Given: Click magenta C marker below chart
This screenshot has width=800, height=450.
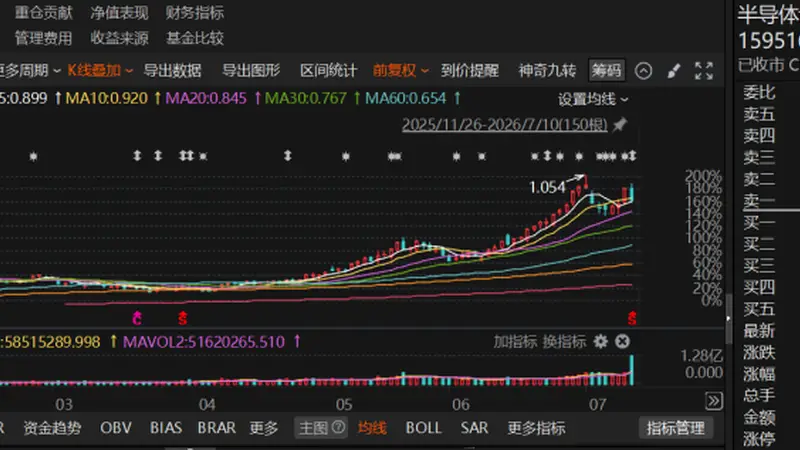Looking at the screenshot, I should (x=137, y=319).
